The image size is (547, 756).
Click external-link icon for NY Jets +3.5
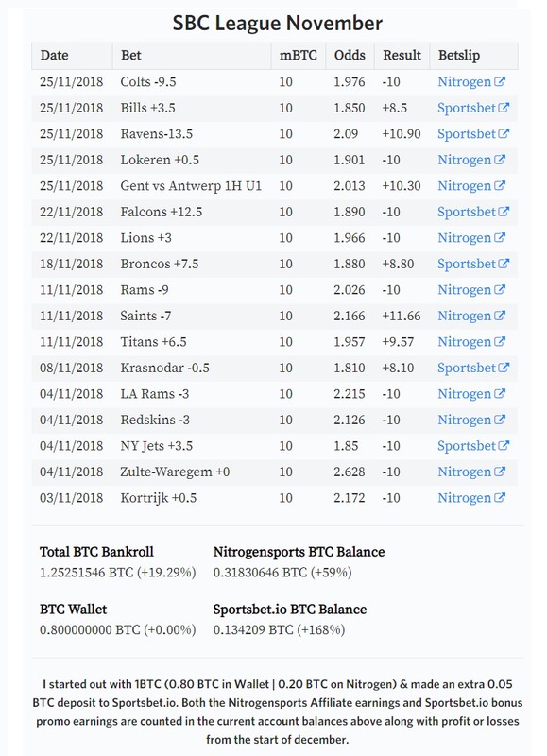point(504,446)
